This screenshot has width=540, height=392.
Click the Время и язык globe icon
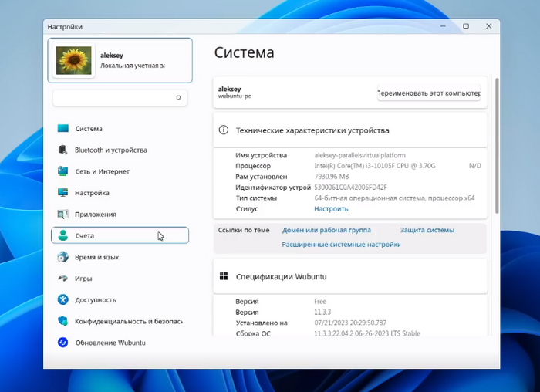click(62, 257)
